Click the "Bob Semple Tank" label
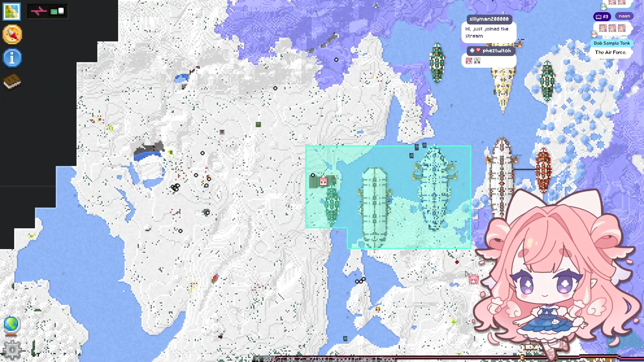The height and width of the screenshot is (362, 644). pyautogui.click(x=611, y=43)
